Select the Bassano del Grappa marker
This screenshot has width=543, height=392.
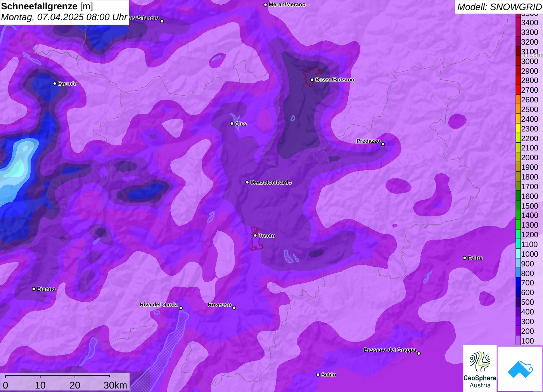(419, 353)
